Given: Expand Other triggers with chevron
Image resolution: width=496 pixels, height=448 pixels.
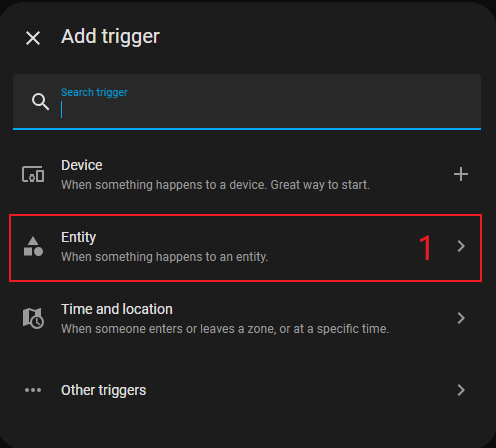Looking at the screenshot, I should (x=461, y=390).
